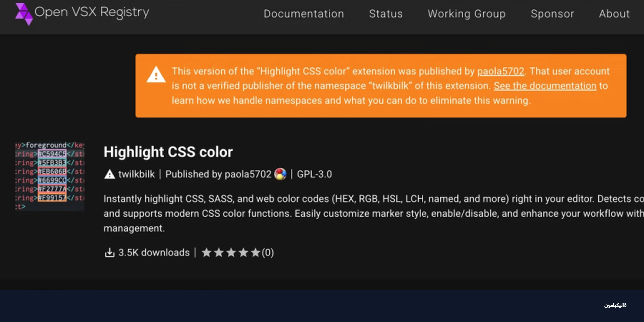This screenshot has height=322, width=644.
Task: Click the GPL-3.0 license link
Action: (x=314, y=174)
